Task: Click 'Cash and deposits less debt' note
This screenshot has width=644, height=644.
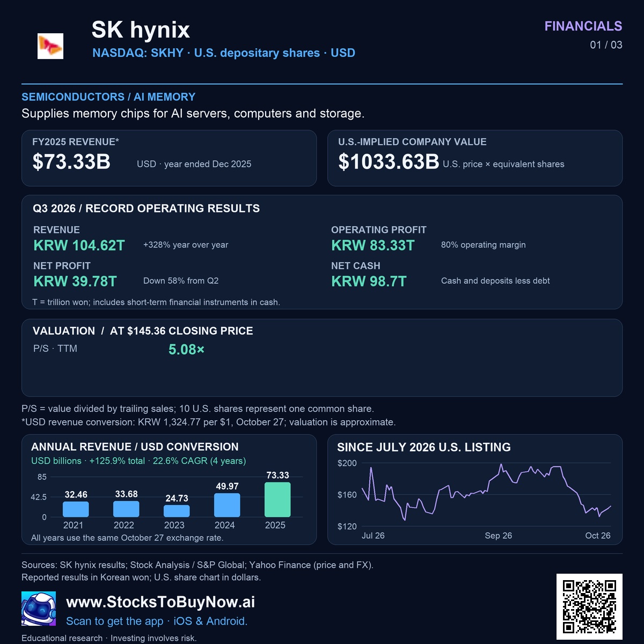Action: pos(495,281)
